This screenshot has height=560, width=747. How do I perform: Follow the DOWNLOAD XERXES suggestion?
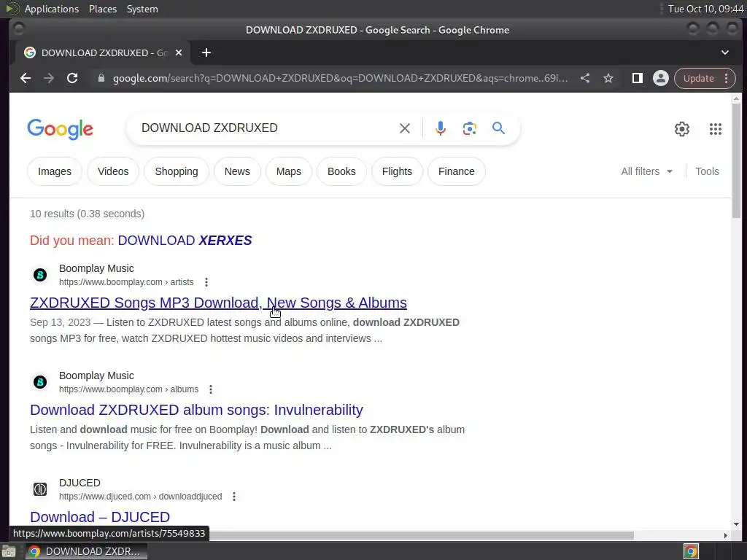185,241
